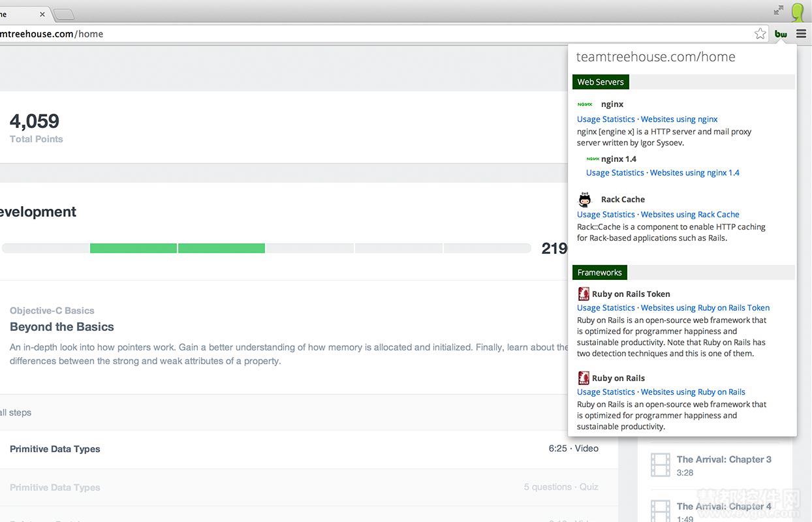
Task: Click the nginx logo icon
Action: click(x=585, y=104)
